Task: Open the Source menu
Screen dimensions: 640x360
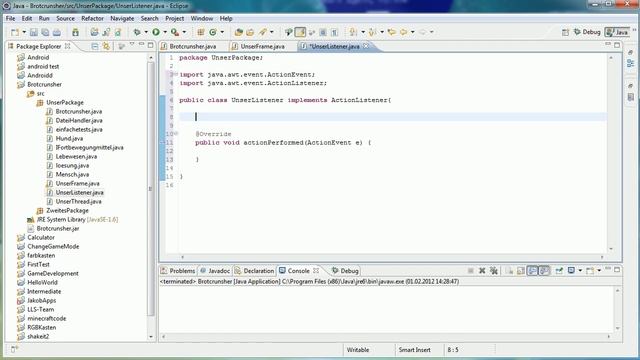Action: [x=65, y=18]
